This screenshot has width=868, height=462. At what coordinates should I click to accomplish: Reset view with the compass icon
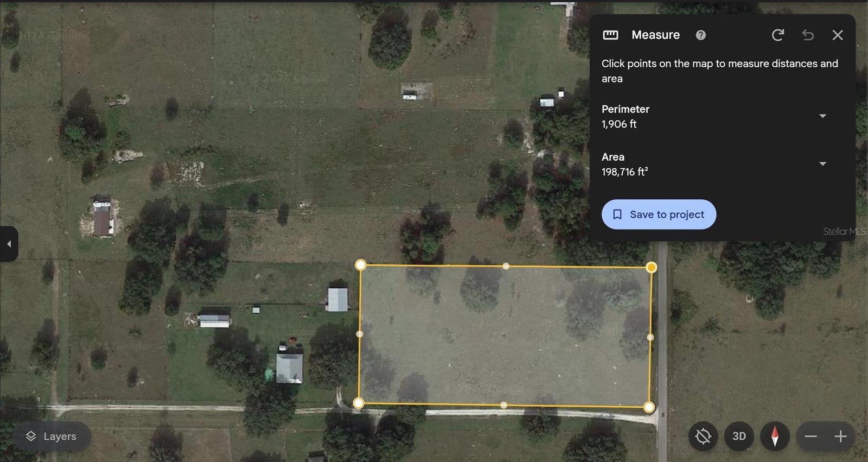coord(775,436)
